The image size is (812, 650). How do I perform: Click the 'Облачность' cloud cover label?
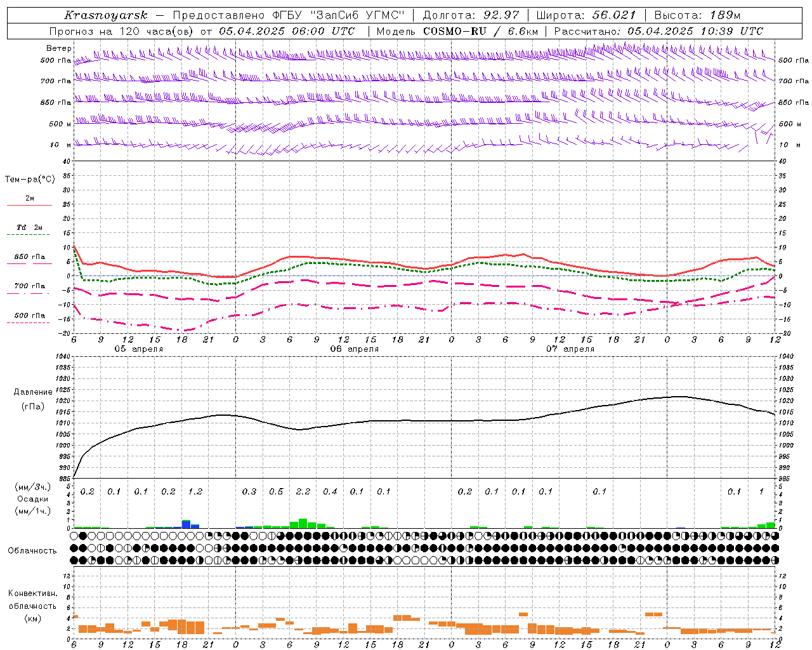[32, 551]
